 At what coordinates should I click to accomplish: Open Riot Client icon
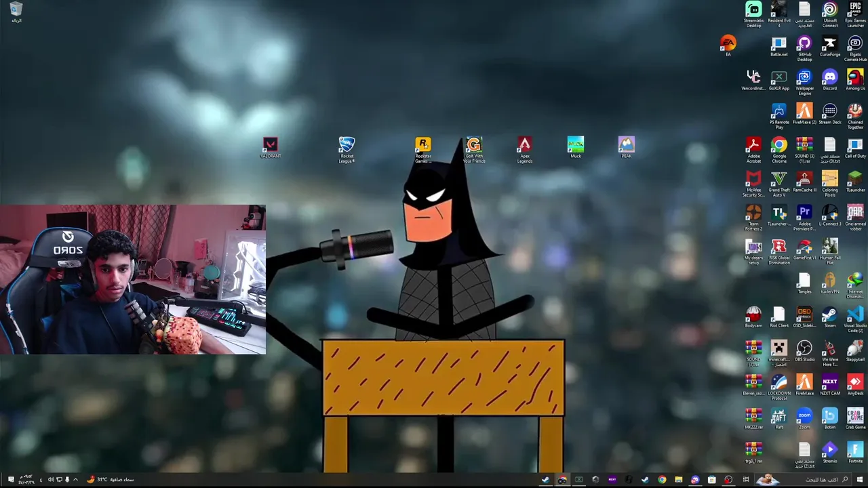click(x=779, y=317)
